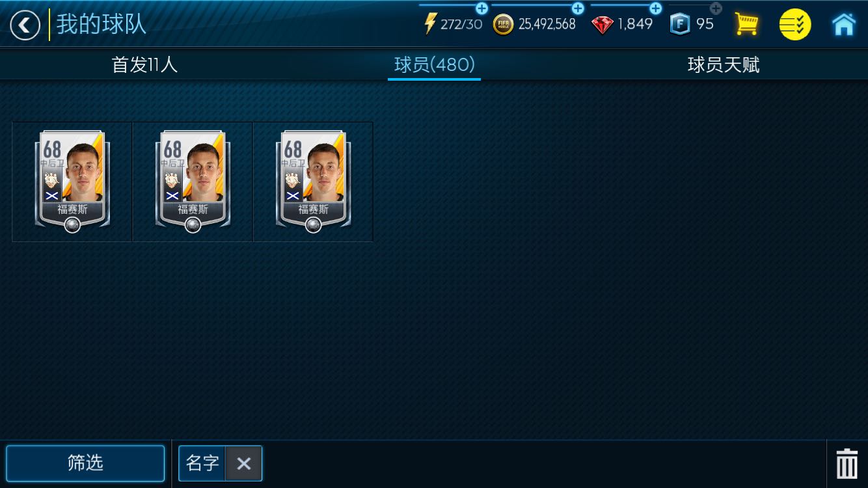Tap the red gem currency icon
Screen dimensions: 868x488
click(602, 25)
